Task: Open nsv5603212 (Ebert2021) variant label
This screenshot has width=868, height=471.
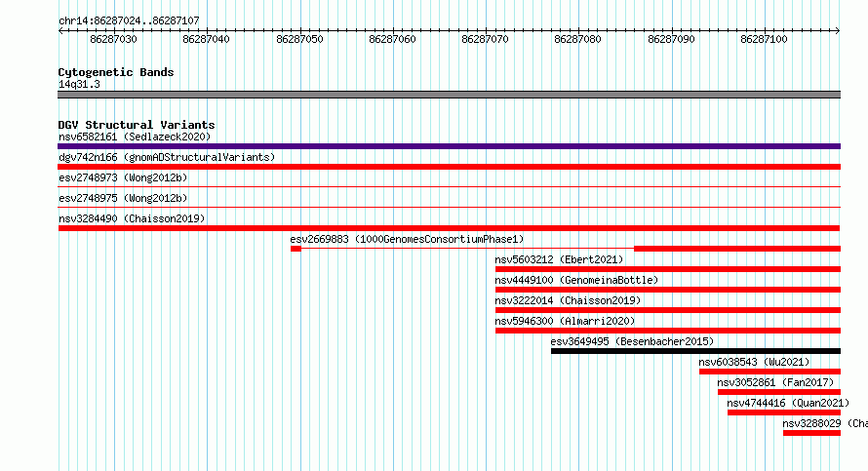Action: [x=559, y=259]
